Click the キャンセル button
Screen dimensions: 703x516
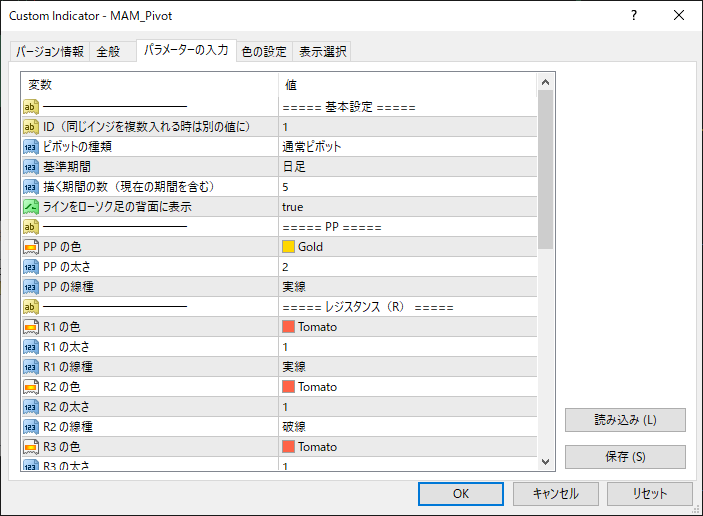[x=555, y=494]
